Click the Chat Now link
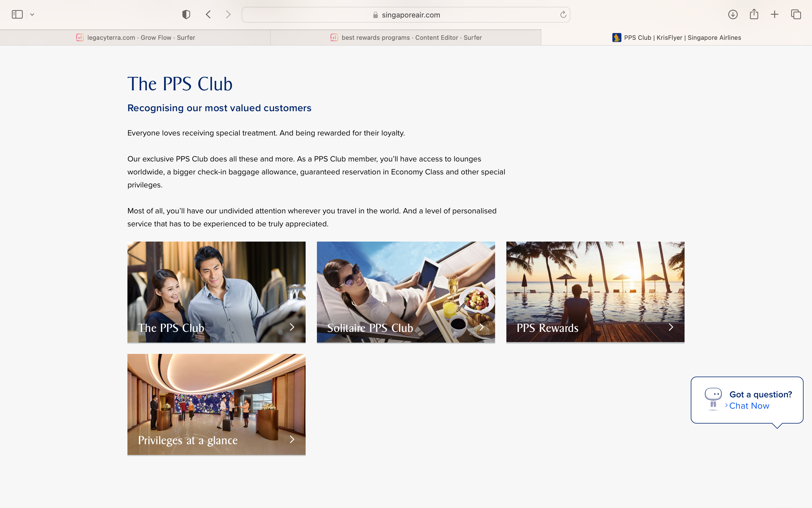This screenshot has height=508, width=812. (749, 406)
